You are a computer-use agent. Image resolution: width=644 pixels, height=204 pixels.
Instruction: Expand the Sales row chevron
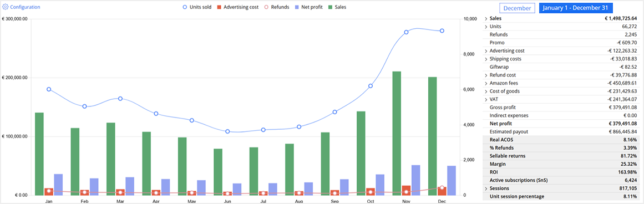click(x=486, y=18)
